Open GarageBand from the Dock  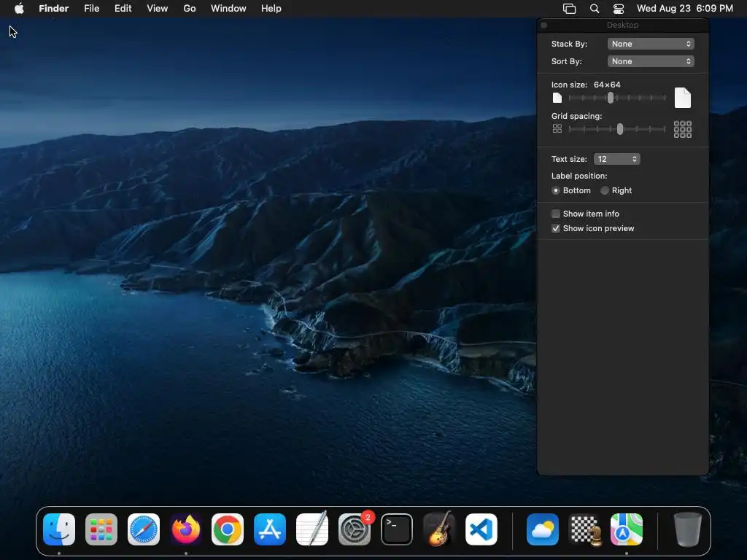pos(439,529)
